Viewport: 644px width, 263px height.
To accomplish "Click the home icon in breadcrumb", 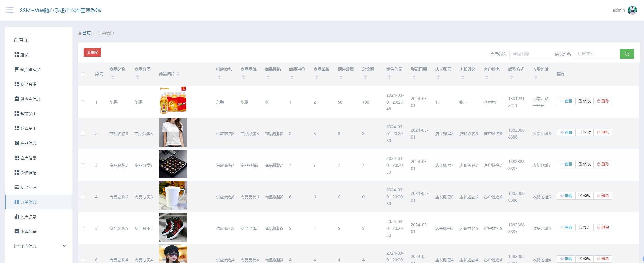I will coord(80,33).
